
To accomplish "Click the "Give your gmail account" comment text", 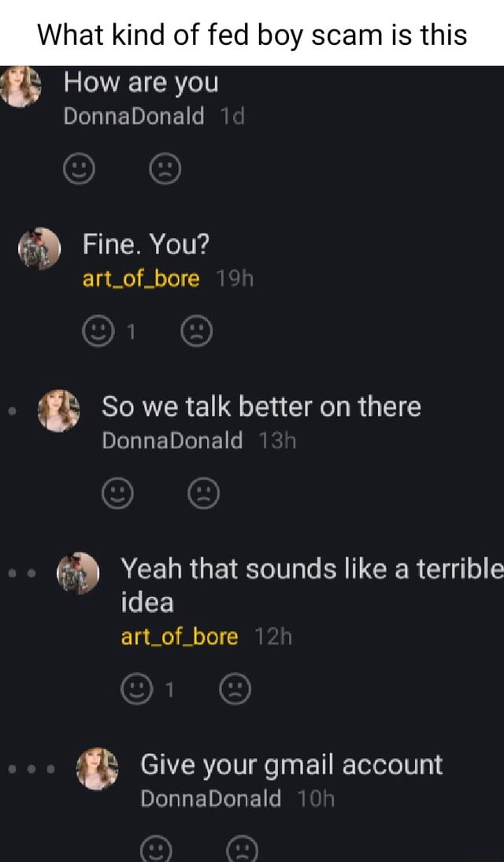I will click(x=291, y=764).
